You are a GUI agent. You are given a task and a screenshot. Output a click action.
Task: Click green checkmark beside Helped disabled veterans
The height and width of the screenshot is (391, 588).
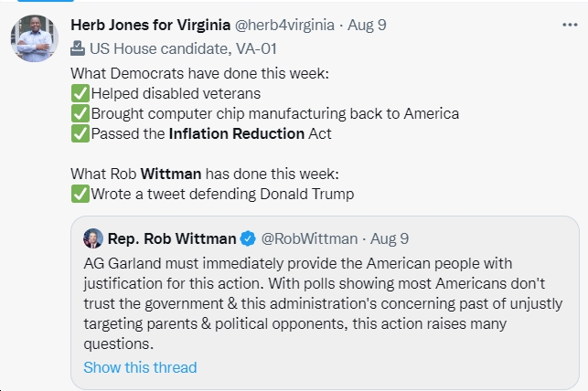[x=80, y=93]
